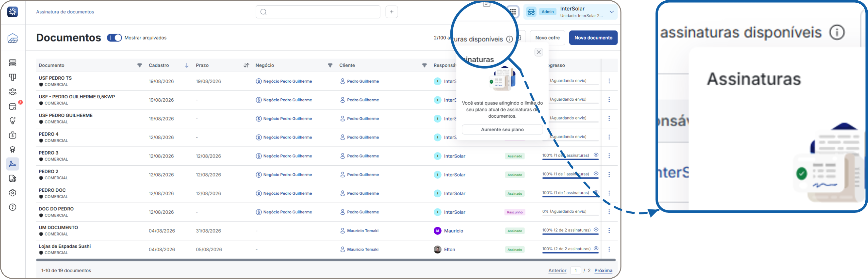Open the help question mark sidebar icon
The image size is (868, 279).
pyautogui.click(x=12, y=207)
